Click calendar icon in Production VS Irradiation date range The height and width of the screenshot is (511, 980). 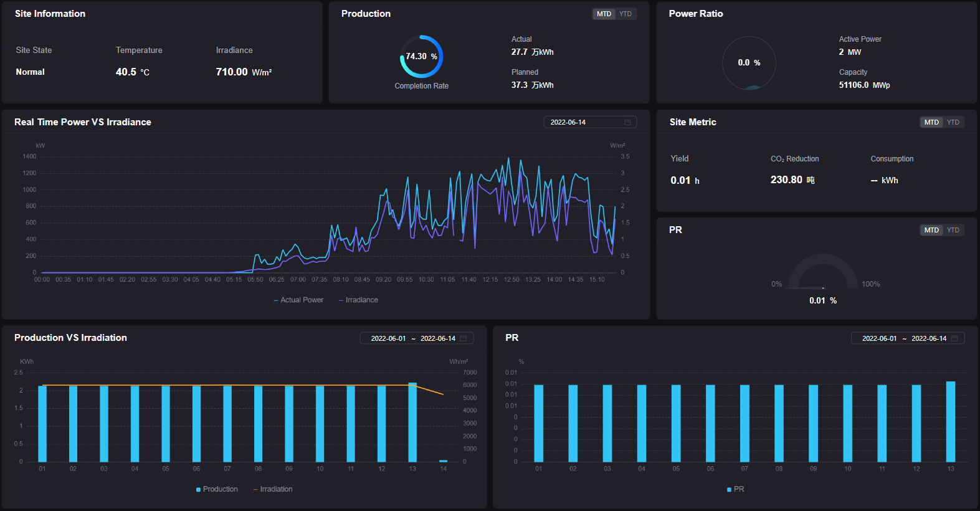click(x=464, y=338)
